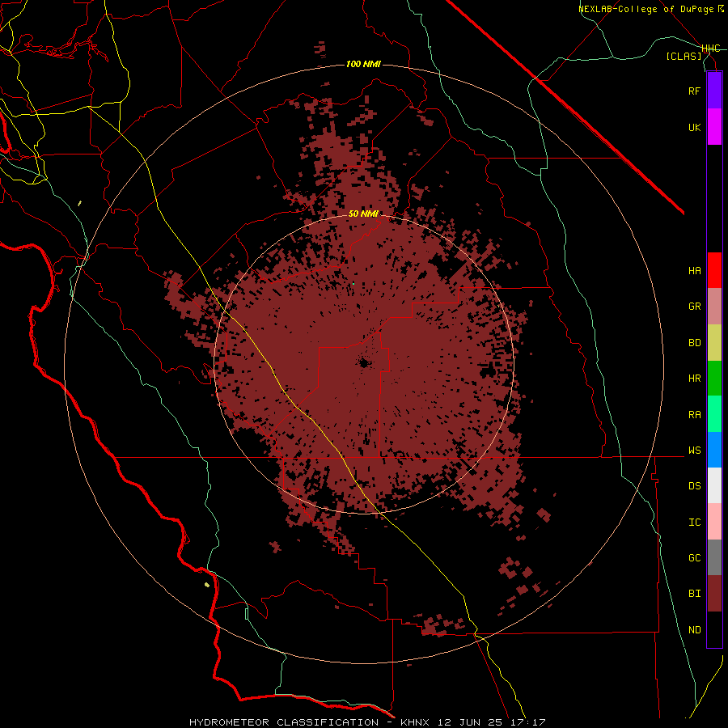The image size is (728, 728).
Task: Click the DS legend label
Action: 695,485
